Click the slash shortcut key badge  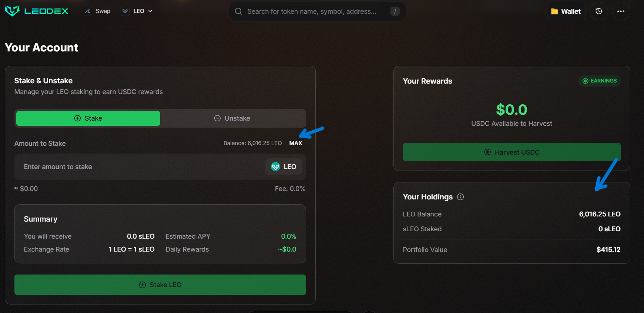tap(395, 11)
